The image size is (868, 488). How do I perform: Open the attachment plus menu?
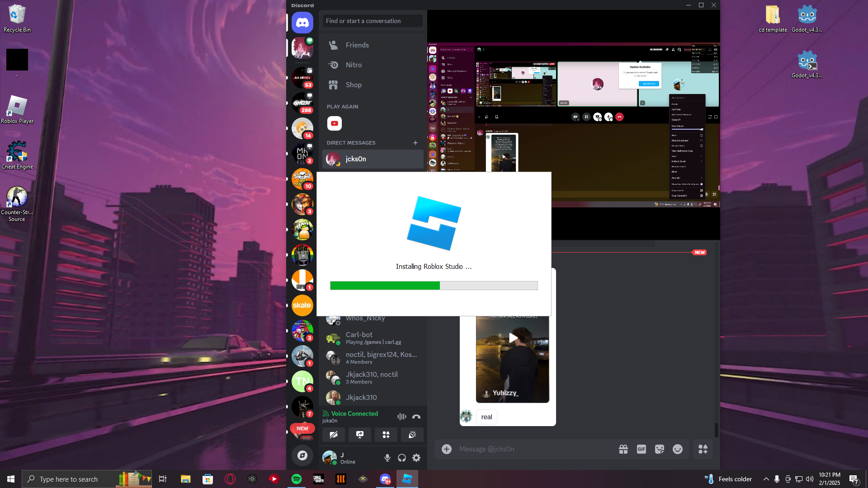447,449
